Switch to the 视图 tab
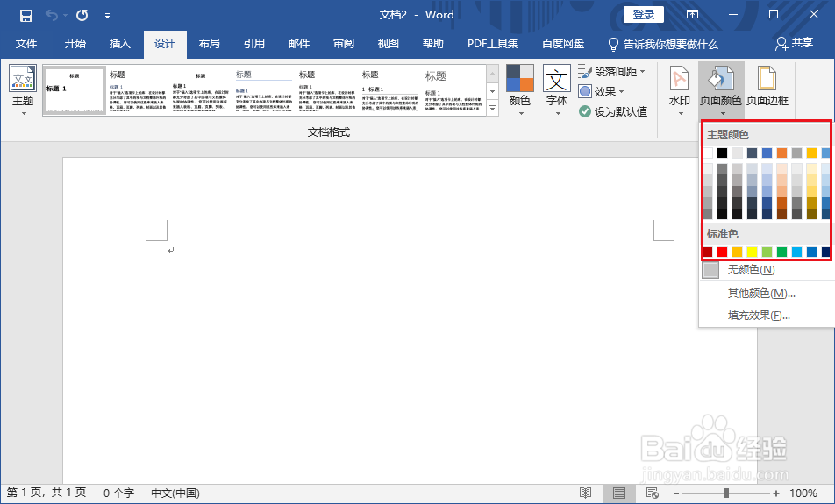Screen dimensions: 835x504 coord(389,44)
